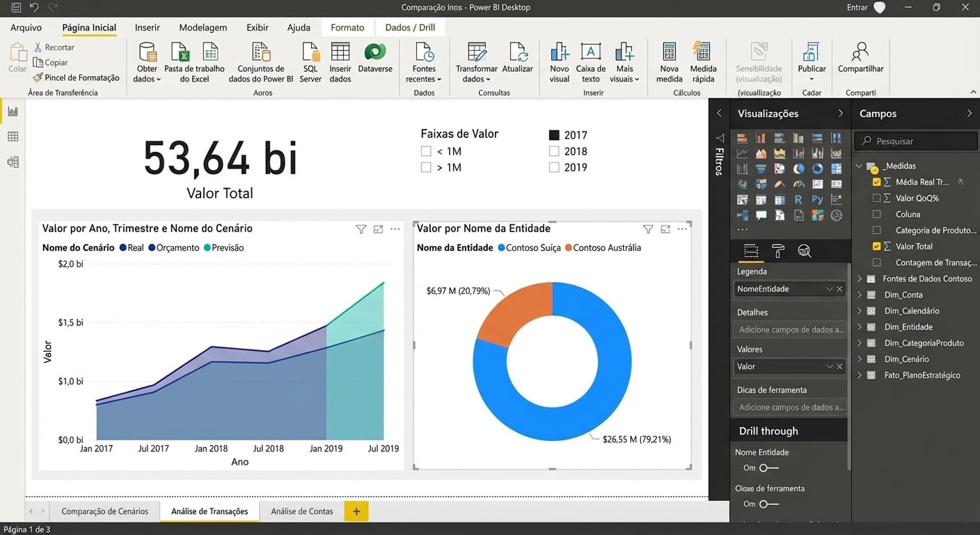Click Transformar dados icon
The height and width of the screenshot is (535, 980).
click(477, 53)
